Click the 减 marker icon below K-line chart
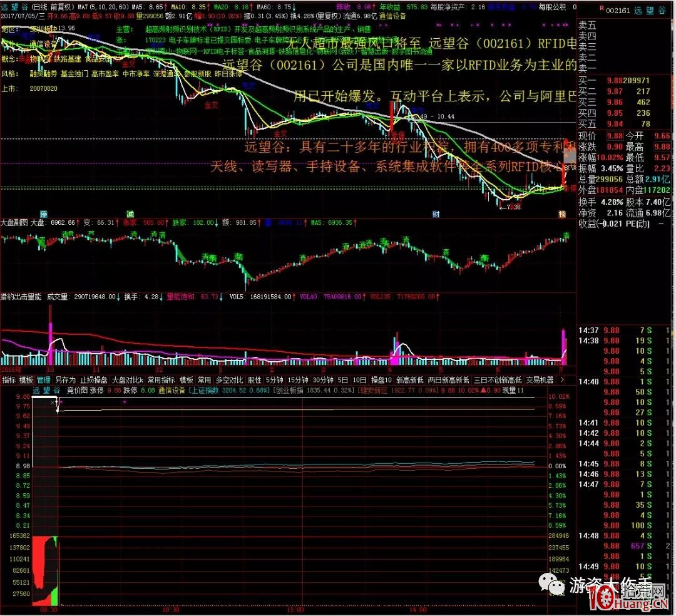Image resolution: width=676 pixels, height=616 pixels. pyautogui.click(x=128, y=214)
